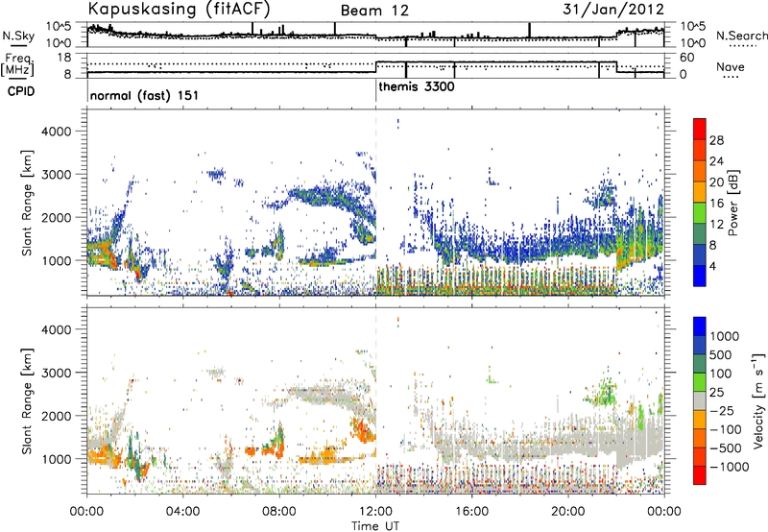Click the '3000' tick on velocity panel
768x532 pixels.
point(56,373)
